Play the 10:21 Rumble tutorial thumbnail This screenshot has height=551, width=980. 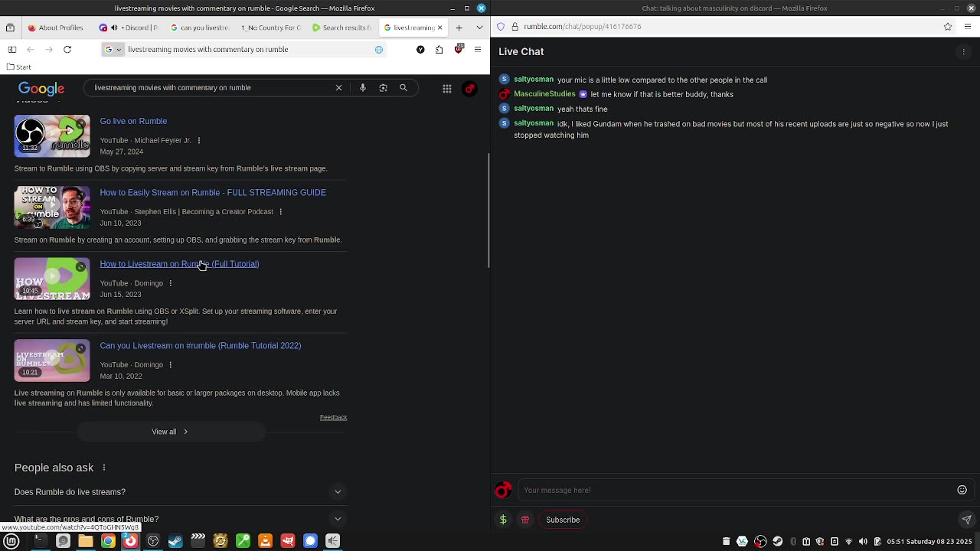[x=52, y=360]
